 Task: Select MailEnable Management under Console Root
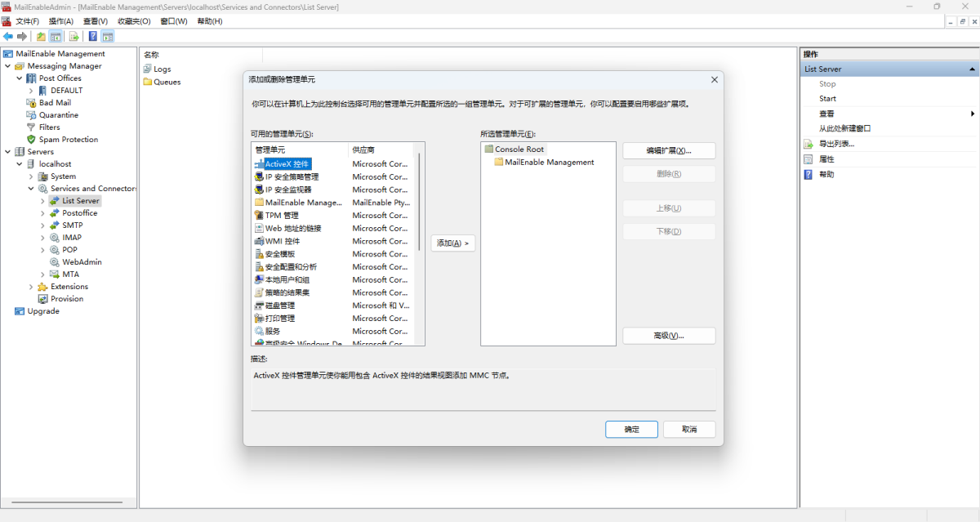(549, 163)
